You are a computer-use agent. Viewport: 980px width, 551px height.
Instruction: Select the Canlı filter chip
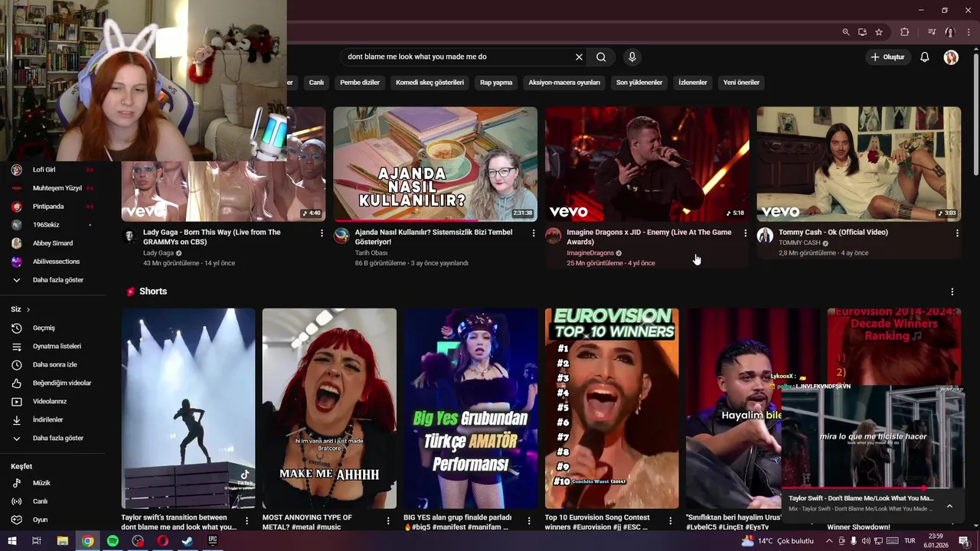pyautogui.click(x=316, y=83)
